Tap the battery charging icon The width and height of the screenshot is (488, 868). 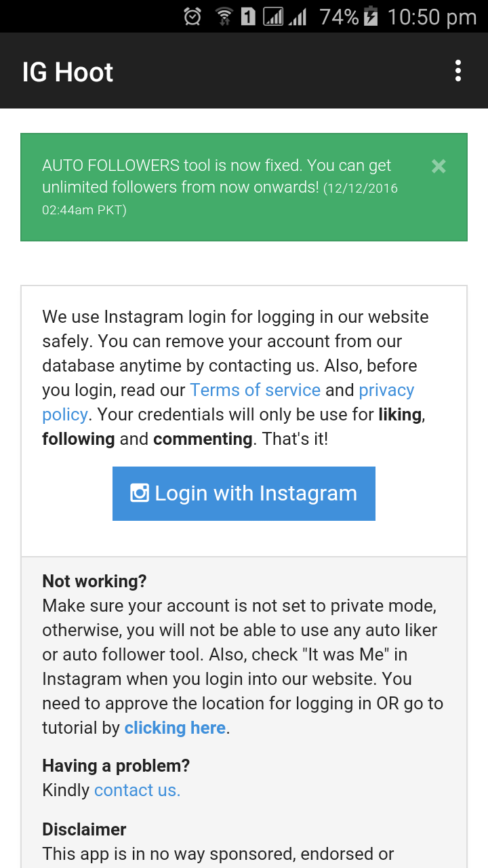pos(371,16)
